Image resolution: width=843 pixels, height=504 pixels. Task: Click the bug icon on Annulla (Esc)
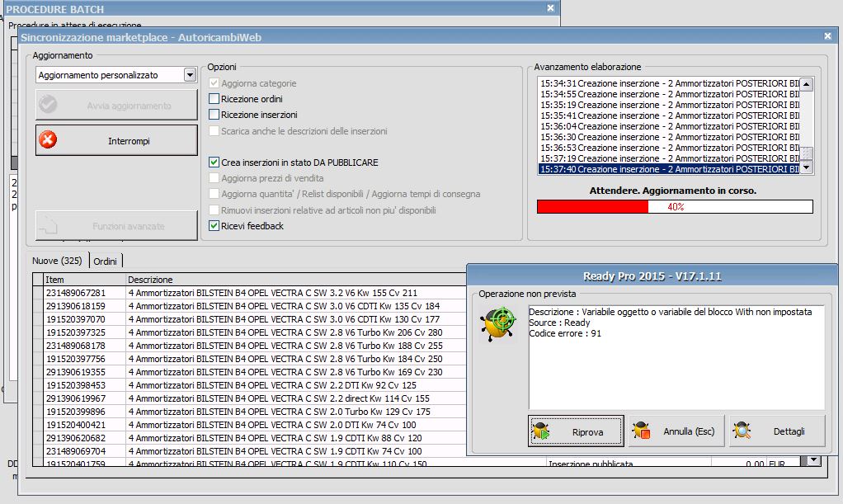(x=642, y=431)
